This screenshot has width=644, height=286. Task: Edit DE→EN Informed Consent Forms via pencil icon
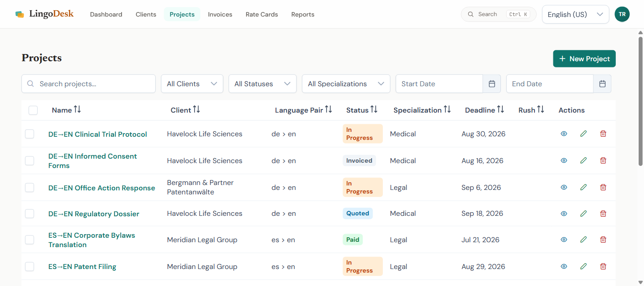pos(583,160)
